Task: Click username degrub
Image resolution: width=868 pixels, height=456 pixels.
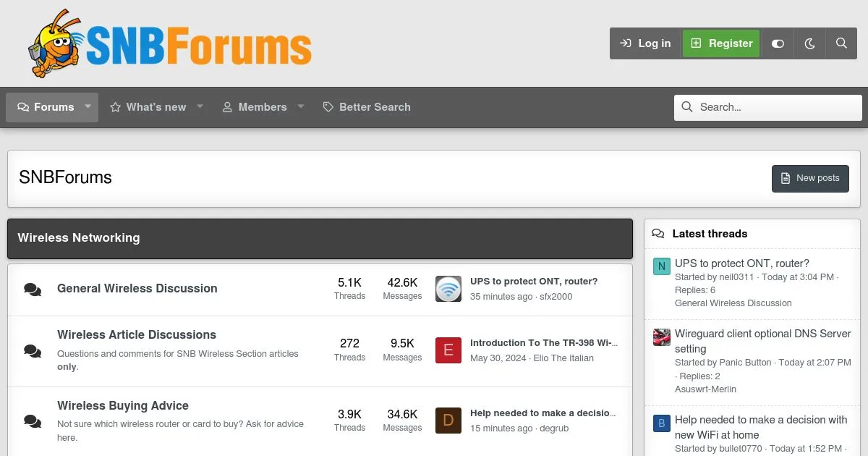Action: pyautogui.click(x=554, y=428)
